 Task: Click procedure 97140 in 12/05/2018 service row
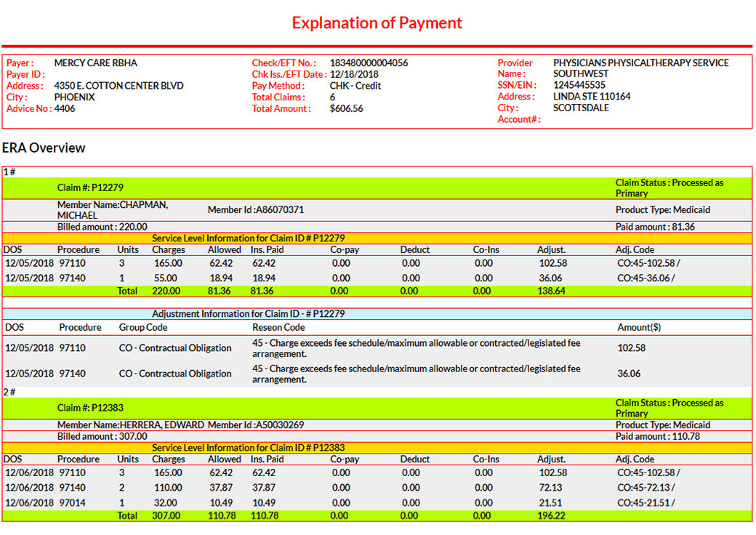[72, 278]
